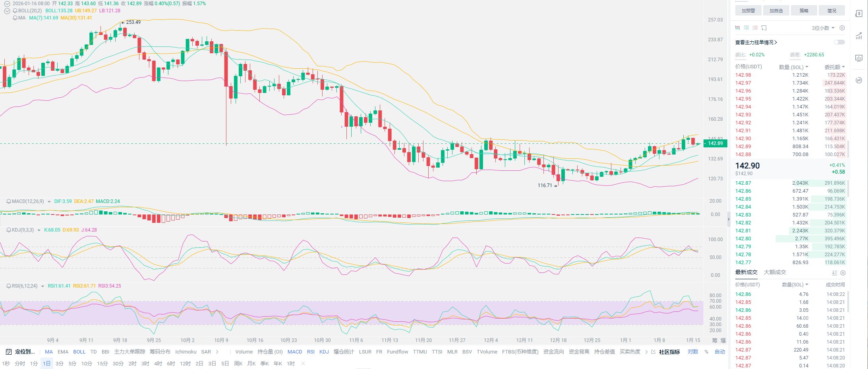
Task: Show only buy orders (green list icon)
Action: pyautogui.click(x=746, y=28)
